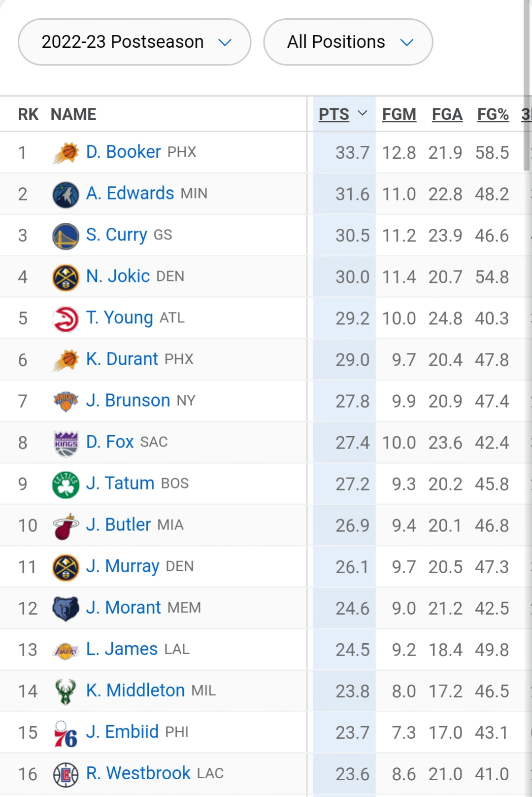Click the Timberwolves logo beside A. Edwards
The height and width of the screenshot is (797, 532).
tap(66, 194)
